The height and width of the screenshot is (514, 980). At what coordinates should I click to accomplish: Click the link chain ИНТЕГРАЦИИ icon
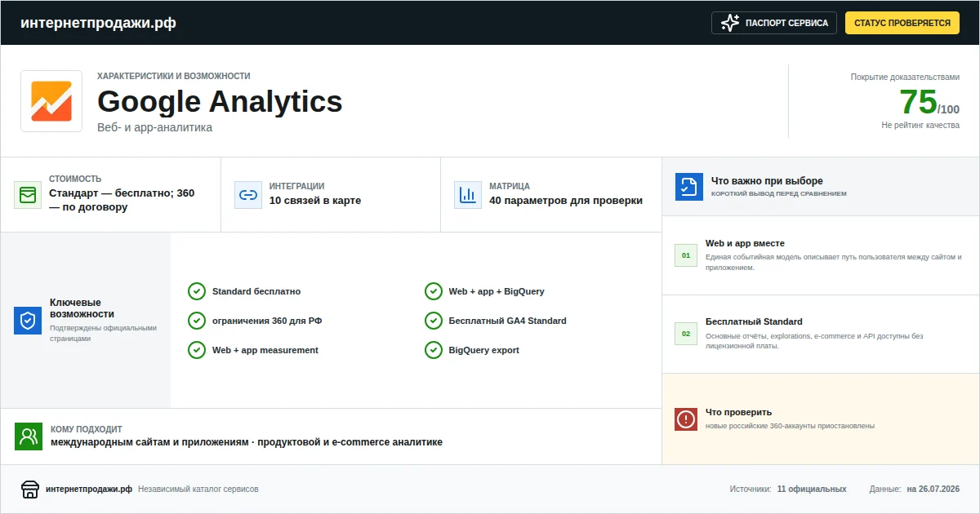[x=248, y=195]
